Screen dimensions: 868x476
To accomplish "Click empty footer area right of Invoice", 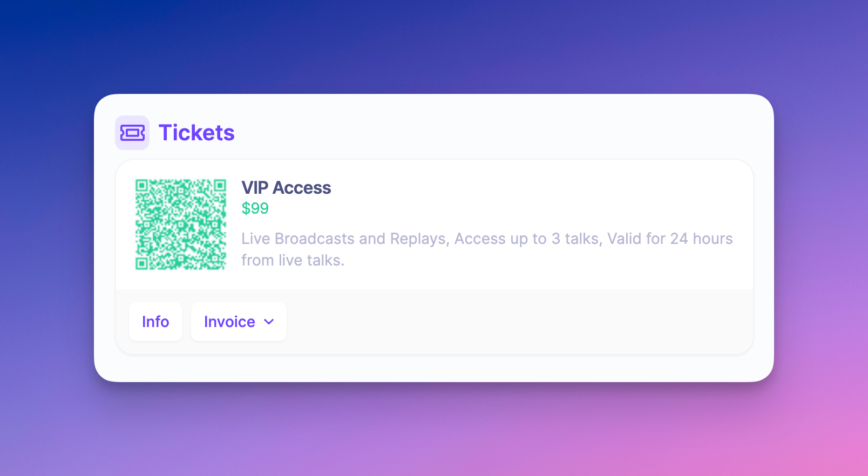I will click(x=513, y=322).
